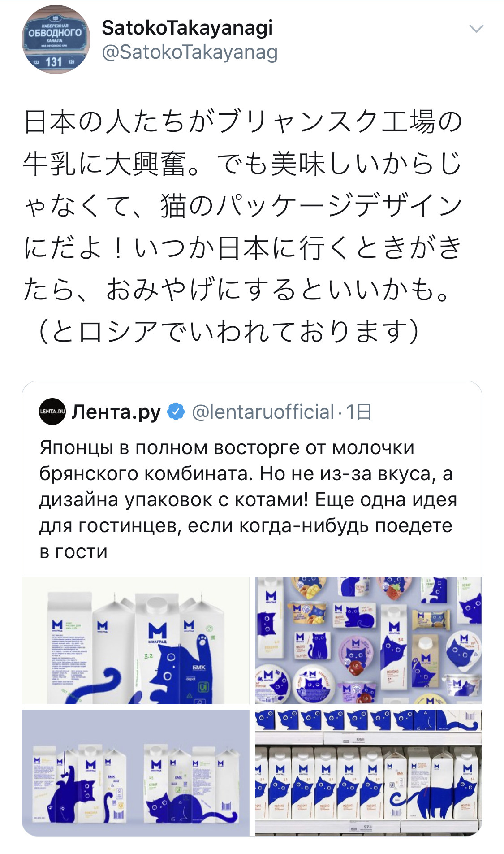Open the quoted Russian tweet text
The image size is (504, 854).
click(249, 499)
